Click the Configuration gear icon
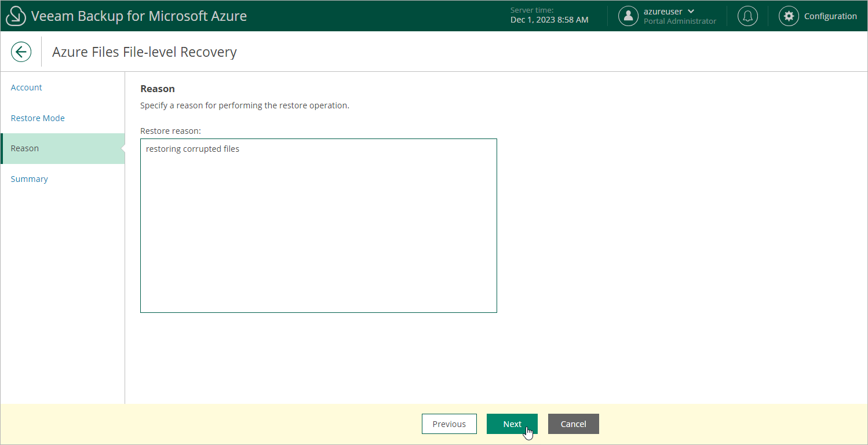The width and height of the screenshot is (868, 445). tap(789, 16)
